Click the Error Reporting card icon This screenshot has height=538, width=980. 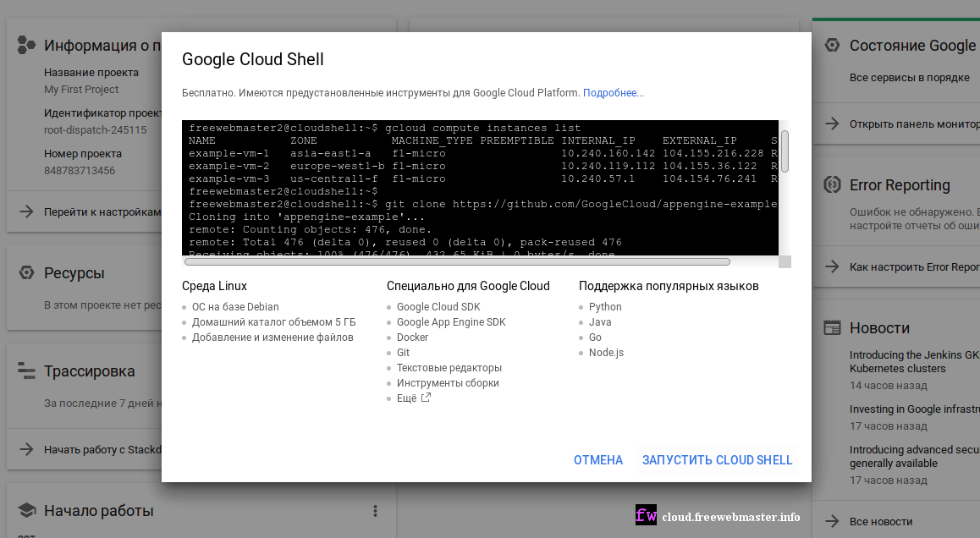(832, 185)
